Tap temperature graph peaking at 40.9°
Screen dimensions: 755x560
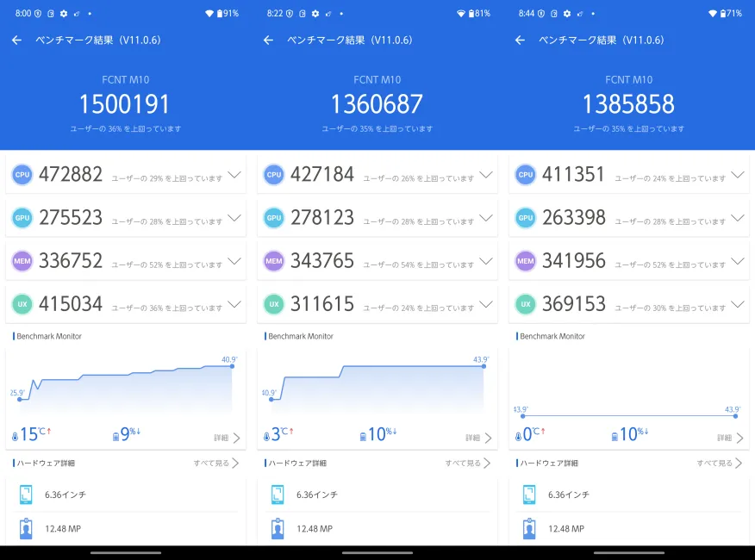[126, 387]
